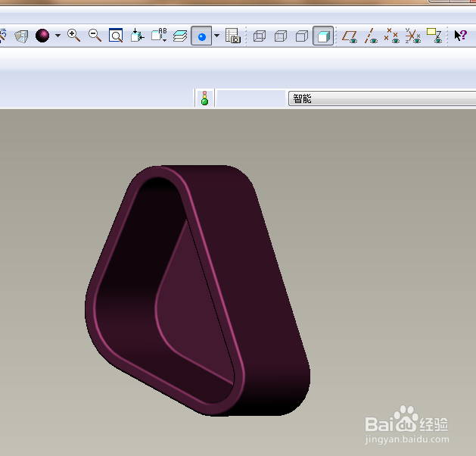Toggle datum planes visibility
This screenshot has width=476, height=456.
tap(350, 36)
